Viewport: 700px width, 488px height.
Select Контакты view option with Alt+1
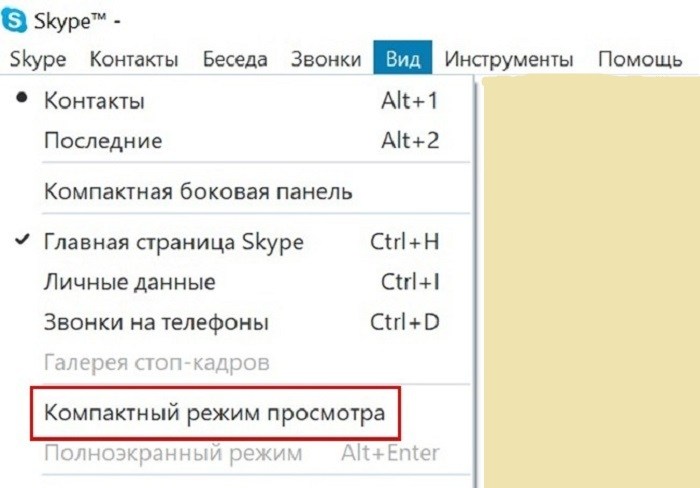pyautogui.click(x=237, y=100)
